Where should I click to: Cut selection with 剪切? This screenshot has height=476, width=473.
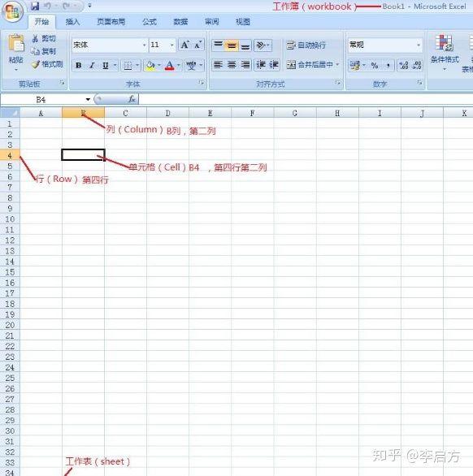[x=44, y=38]
